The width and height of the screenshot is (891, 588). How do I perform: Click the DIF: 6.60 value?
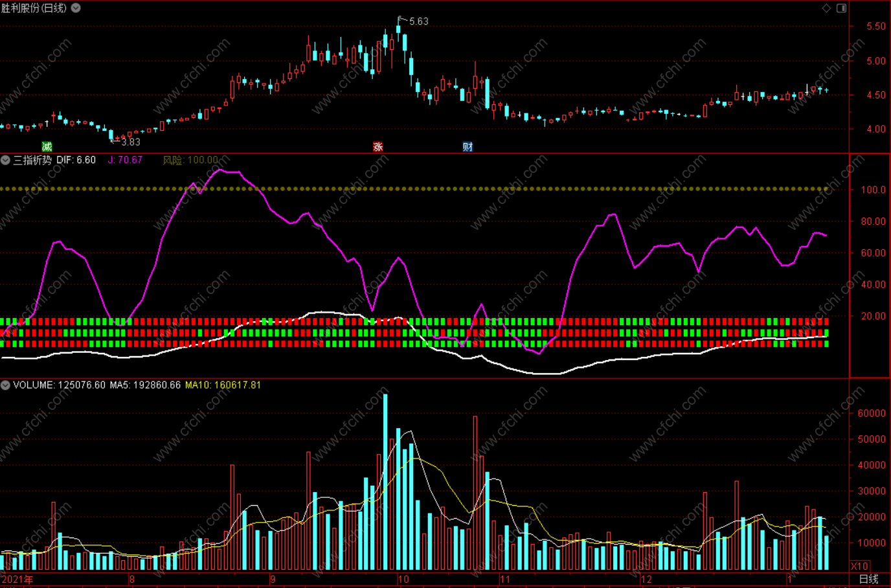point(76,160)
